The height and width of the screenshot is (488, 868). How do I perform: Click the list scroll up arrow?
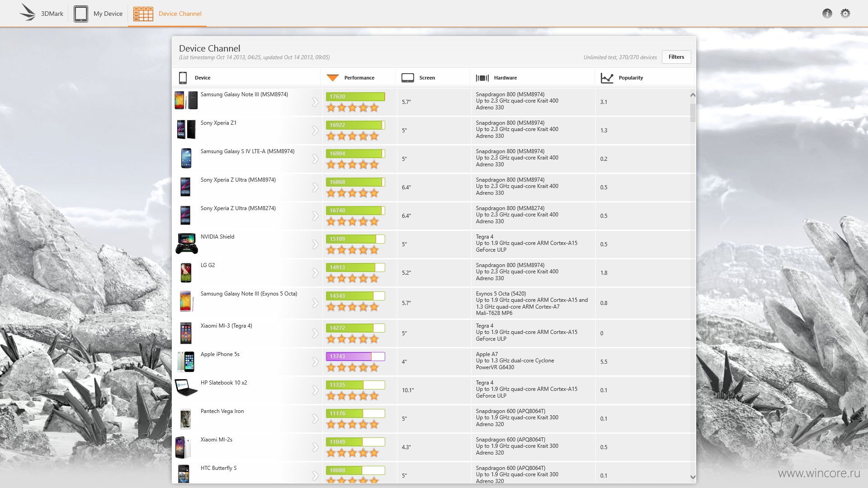coord(693,95)
